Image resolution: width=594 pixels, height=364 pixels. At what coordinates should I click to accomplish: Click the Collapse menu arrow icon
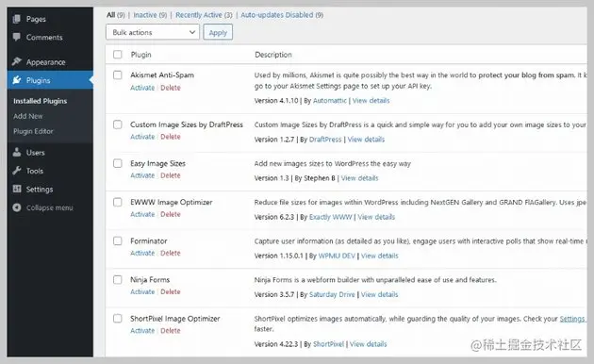(17, 207)
